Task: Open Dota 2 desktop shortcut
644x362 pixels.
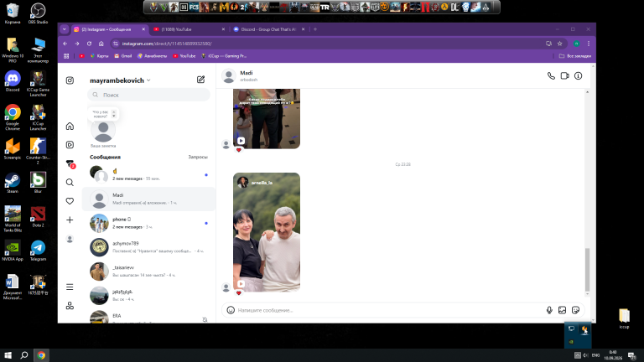Action: tap(38, 217)
